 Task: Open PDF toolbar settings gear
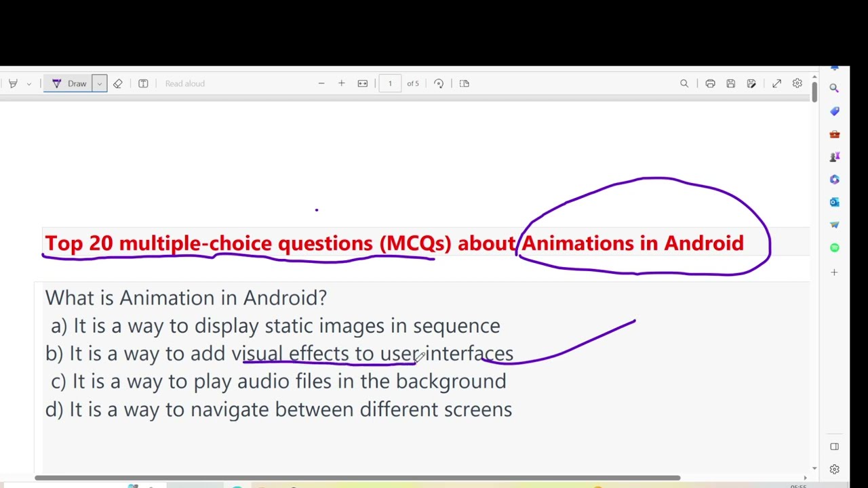pyautogui.click(x=797, y=83)
